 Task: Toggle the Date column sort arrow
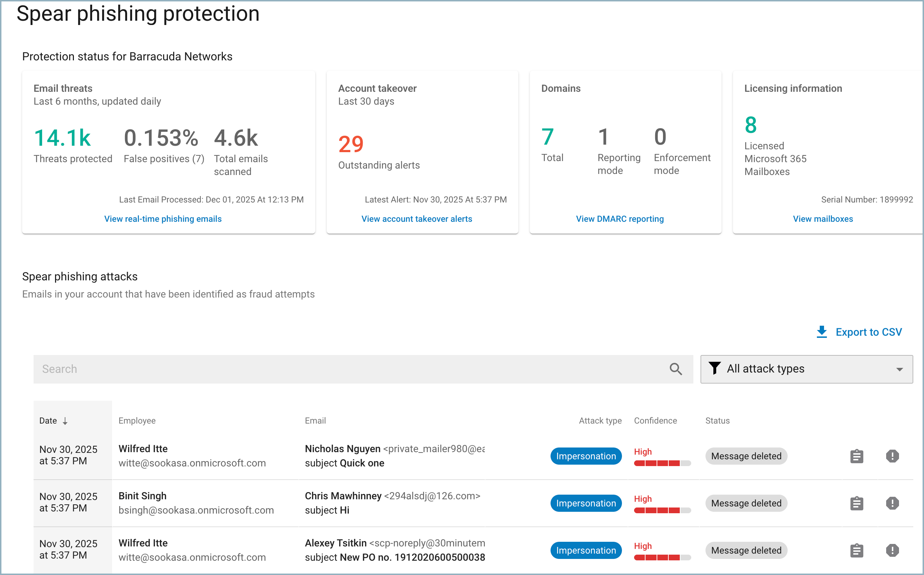[x=65, y=421]
